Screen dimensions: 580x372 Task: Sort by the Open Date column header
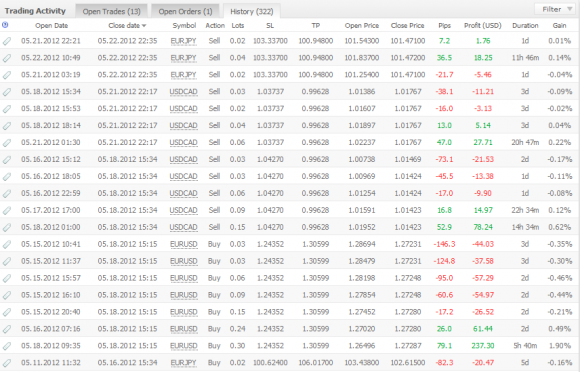coord(51,26)
